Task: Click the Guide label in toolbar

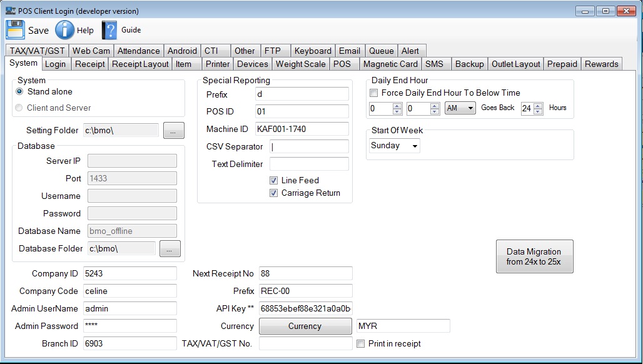Action: coord(131,30)
